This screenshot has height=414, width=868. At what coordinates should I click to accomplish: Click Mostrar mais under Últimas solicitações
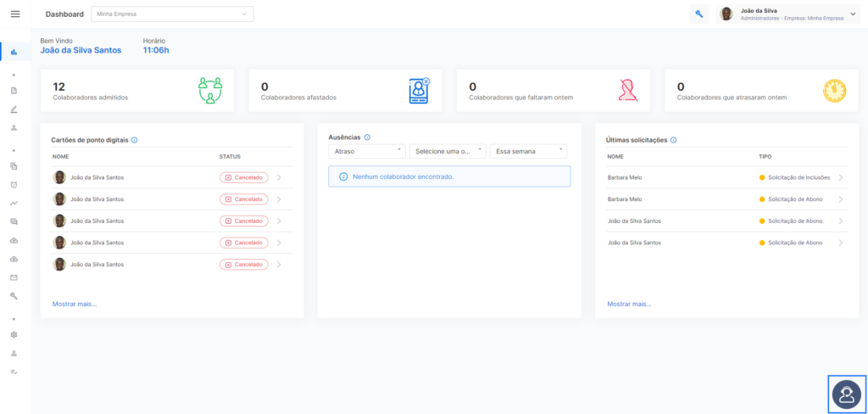(x=630, y=305)
